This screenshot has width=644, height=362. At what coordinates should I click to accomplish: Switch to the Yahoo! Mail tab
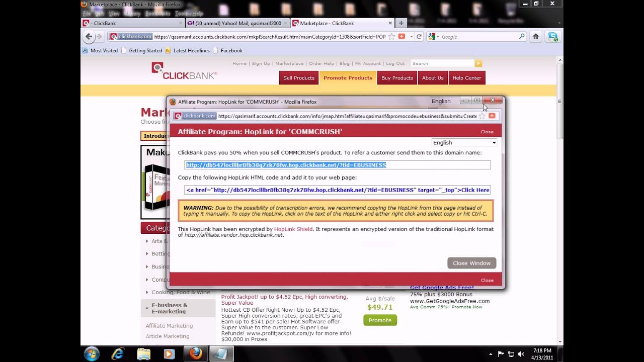(237, 23)
